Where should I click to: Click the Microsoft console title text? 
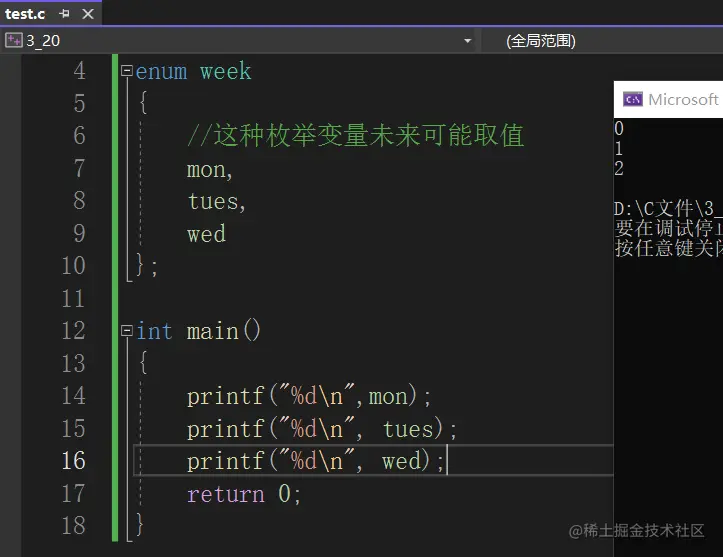tap(683, 99)
